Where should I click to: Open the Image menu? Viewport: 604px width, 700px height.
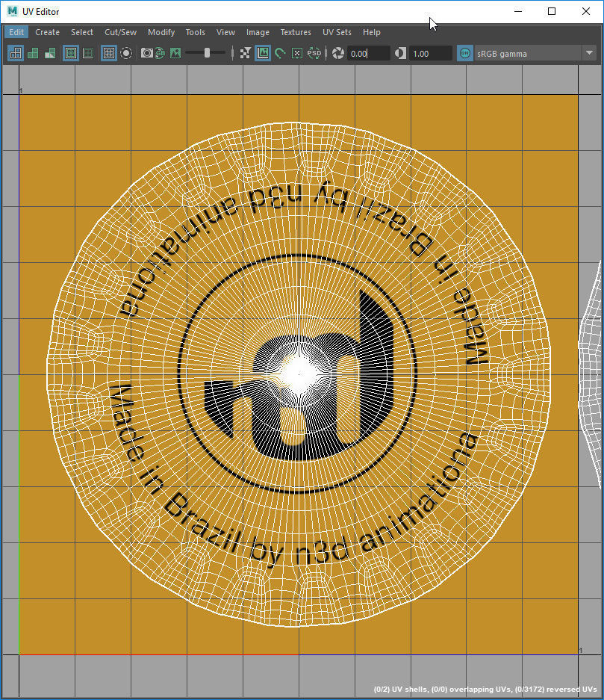pos(258,32)
